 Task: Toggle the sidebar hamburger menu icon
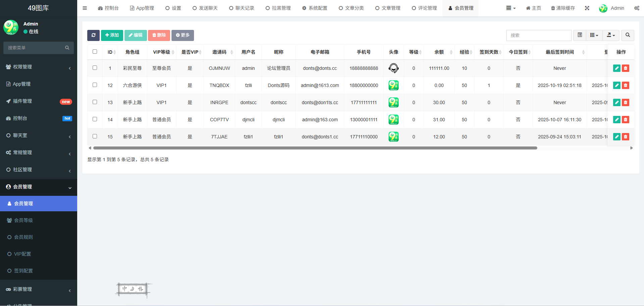pos(85,8)
